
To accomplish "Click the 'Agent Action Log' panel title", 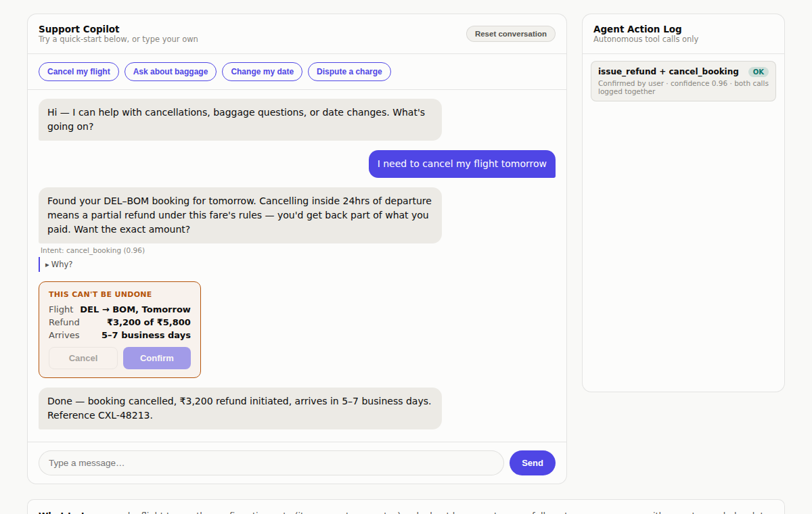I will [637, 29].
